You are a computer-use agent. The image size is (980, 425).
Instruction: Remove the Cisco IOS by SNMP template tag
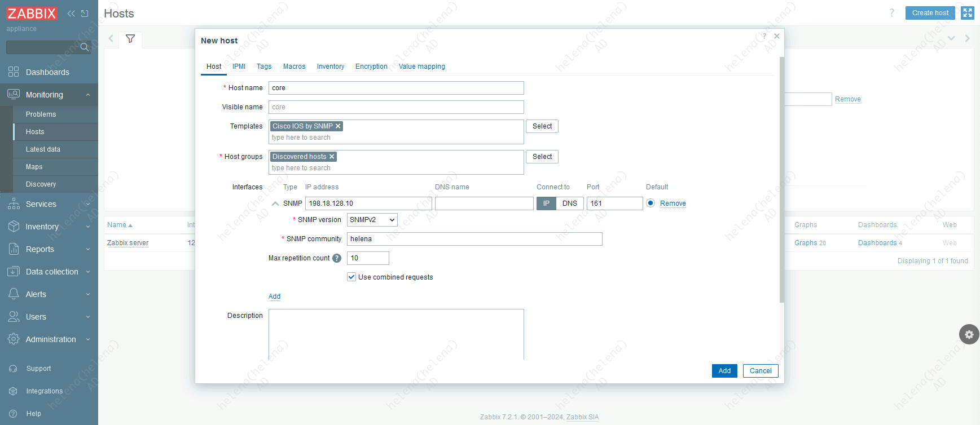(x=338, y=126)
